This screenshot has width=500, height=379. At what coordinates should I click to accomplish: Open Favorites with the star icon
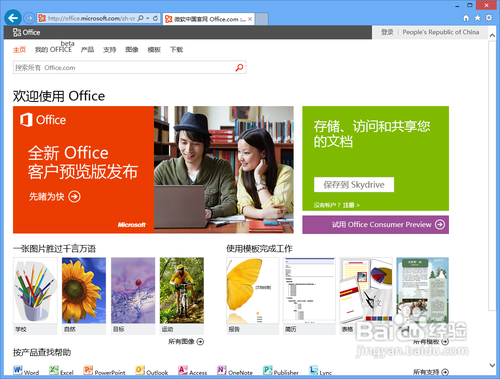tap(477, 18)
